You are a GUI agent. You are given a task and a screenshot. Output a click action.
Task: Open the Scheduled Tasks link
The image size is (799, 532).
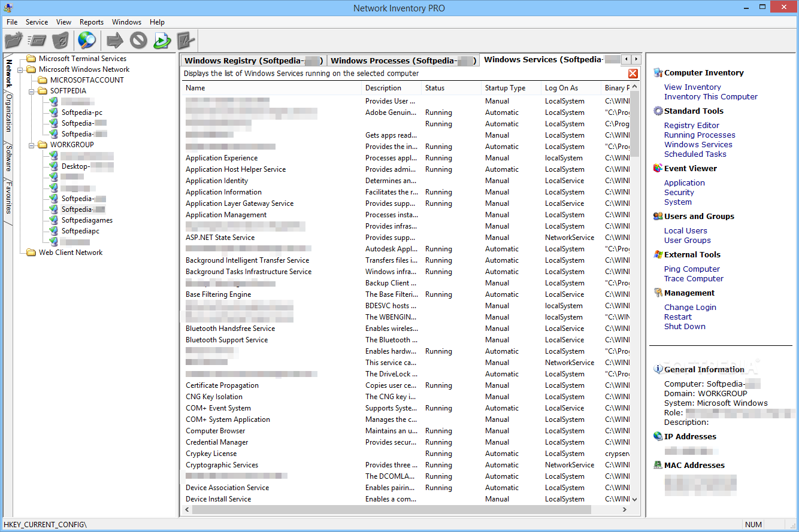pos(695,154)
